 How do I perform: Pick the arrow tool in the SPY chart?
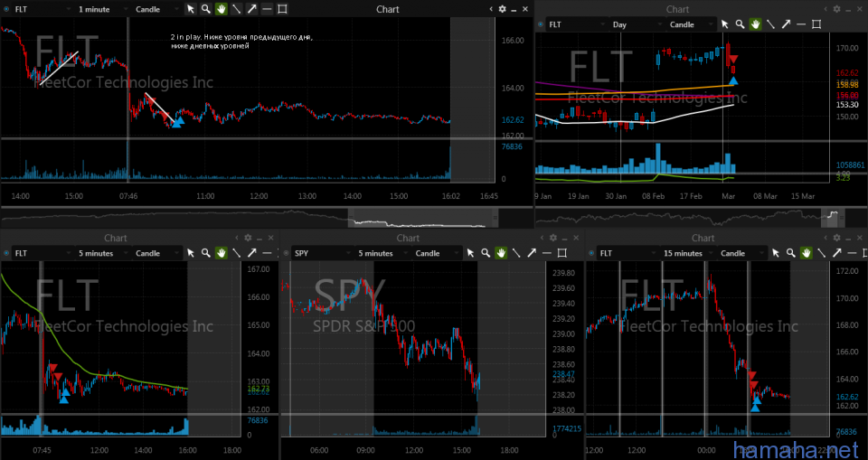pyautogui.click(x=532, y=253)
